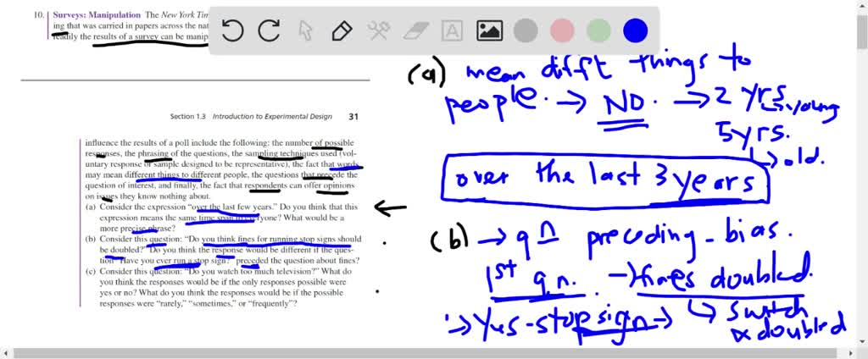Click the insert image icon
The image size is (868, 359).
(x=489, y=31)
